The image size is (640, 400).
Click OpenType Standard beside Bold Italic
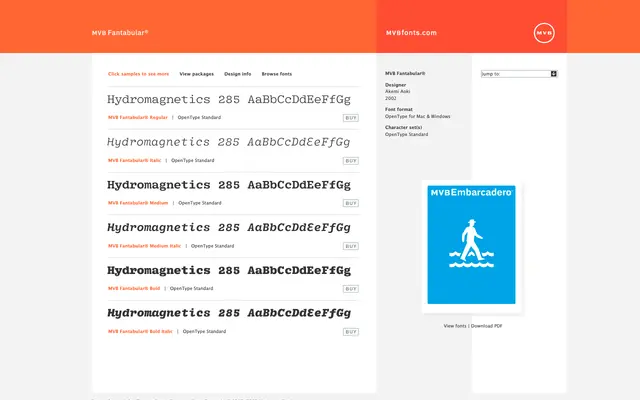coord(204,331)
